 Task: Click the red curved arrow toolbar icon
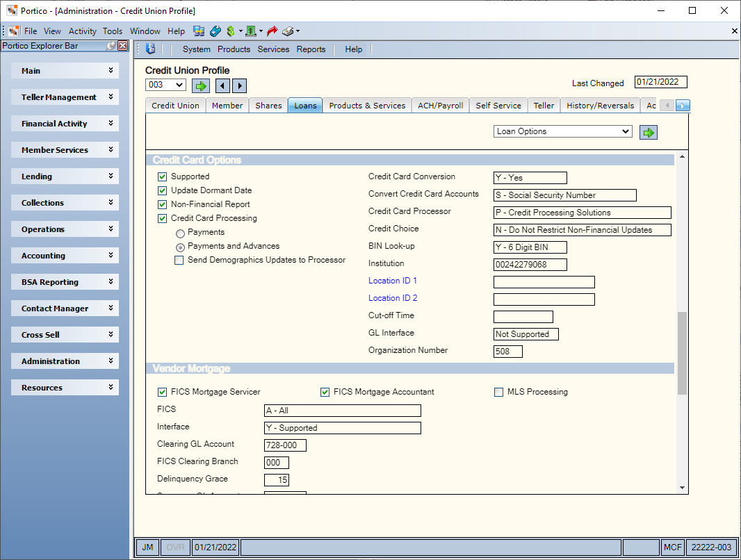(272, 31)
